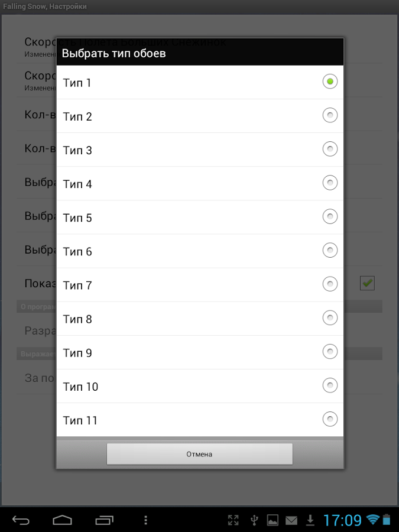
Task: Open the picture notification icon
Action: (273, 520)
